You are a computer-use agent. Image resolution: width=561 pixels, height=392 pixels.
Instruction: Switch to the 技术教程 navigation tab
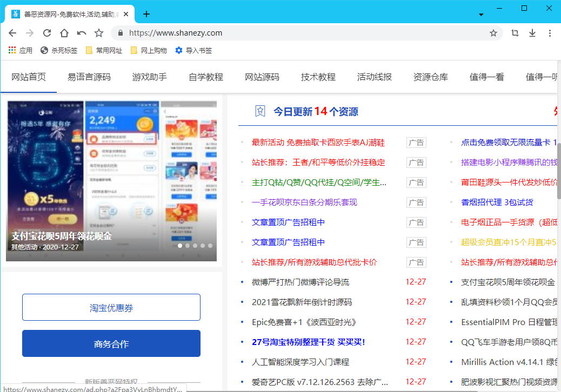coord(318,77)
